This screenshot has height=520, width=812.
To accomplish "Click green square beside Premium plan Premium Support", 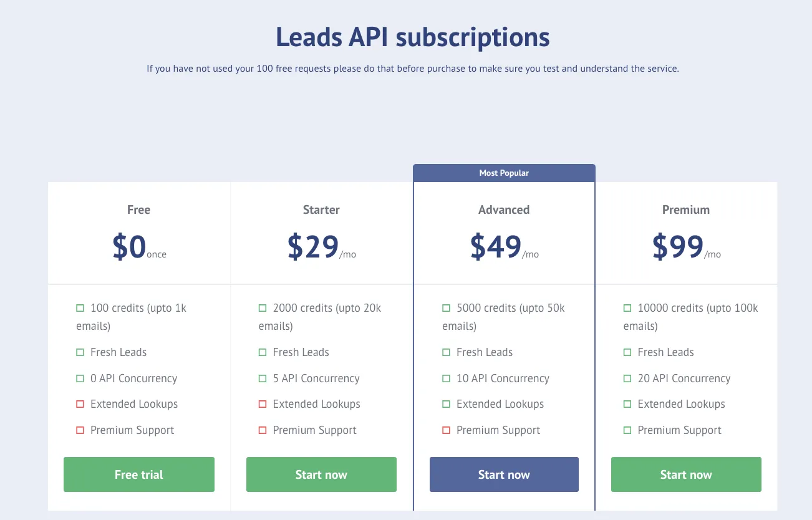I will pyautogui.click(x=627, y=430).
